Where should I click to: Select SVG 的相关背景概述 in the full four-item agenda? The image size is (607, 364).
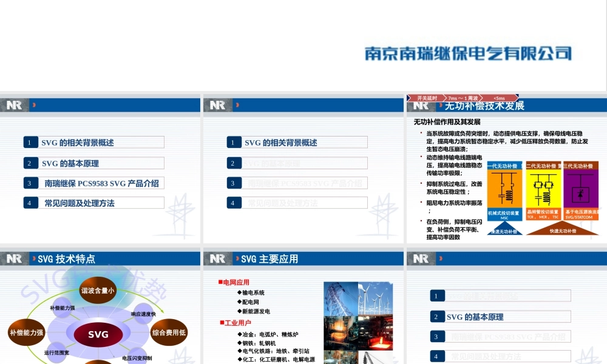(78, 143)
